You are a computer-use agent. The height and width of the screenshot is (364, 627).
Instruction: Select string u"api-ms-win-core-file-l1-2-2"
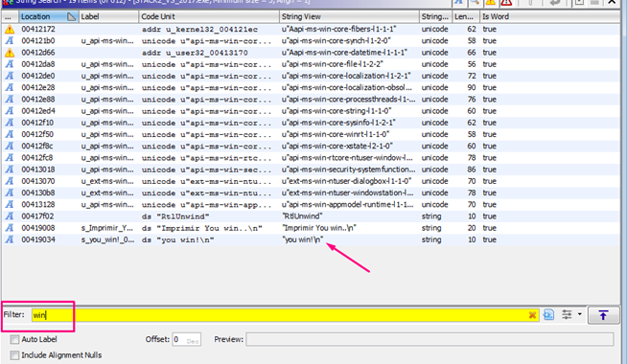coord(333,64)
